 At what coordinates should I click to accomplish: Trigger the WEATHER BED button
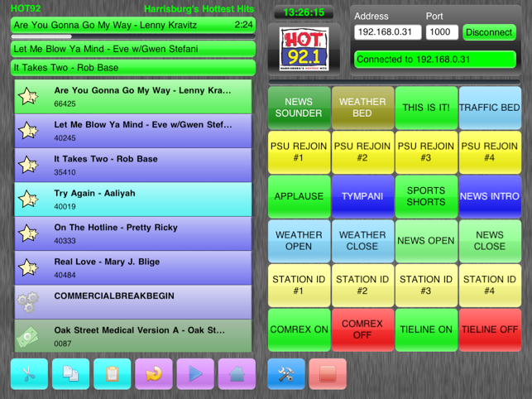(362, 108)
